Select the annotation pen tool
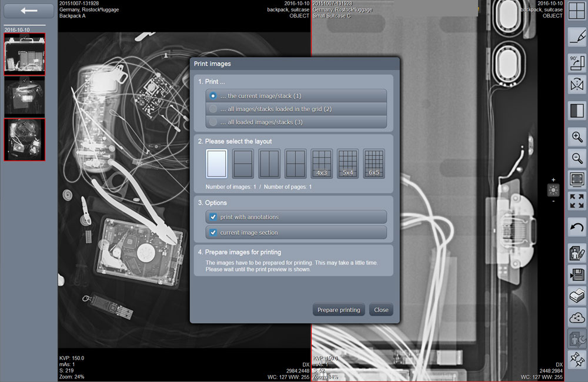Image resolution: width=588 pixels, height=382 pixels. (x=576, y=36)
